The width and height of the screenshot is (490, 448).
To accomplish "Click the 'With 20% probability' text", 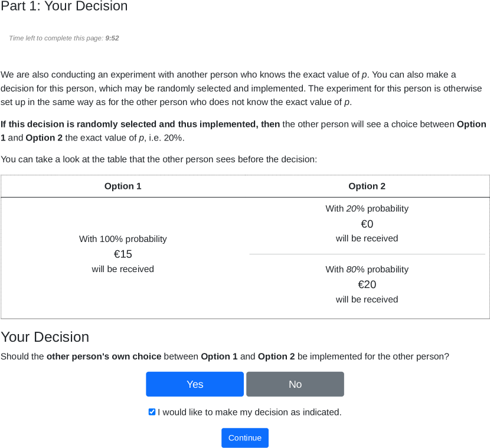I will [367, 208].
